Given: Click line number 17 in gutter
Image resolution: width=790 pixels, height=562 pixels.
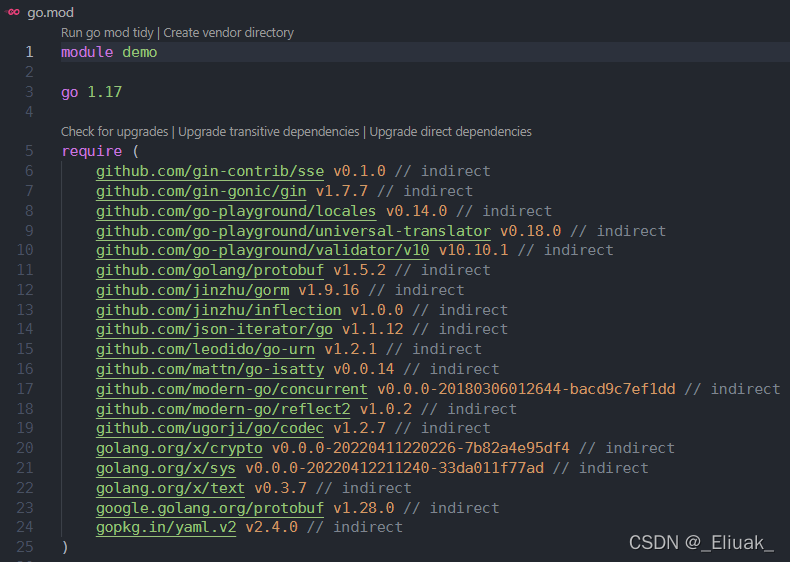Looking at the screenshot, I should 25,389.
